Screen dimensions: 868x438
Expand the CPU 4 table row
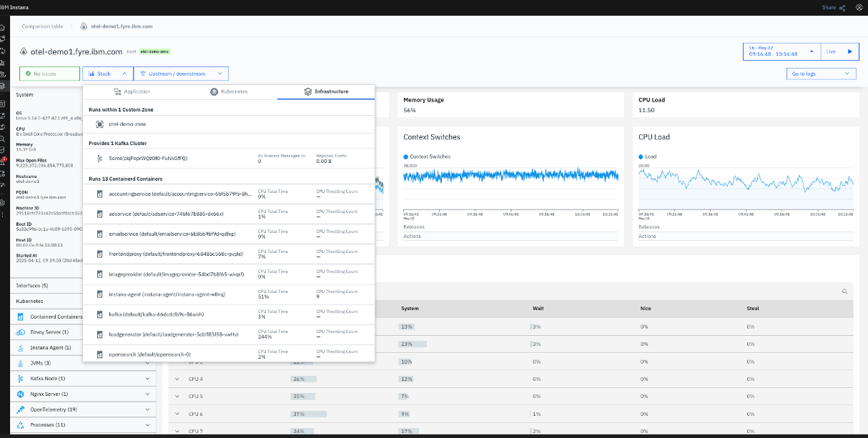coord(177,379)
